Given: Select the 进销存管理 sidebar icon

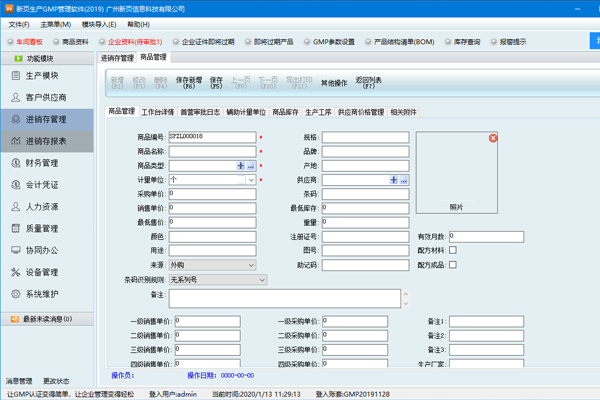Looking at the screenshot, I should (x=16, y=119).
